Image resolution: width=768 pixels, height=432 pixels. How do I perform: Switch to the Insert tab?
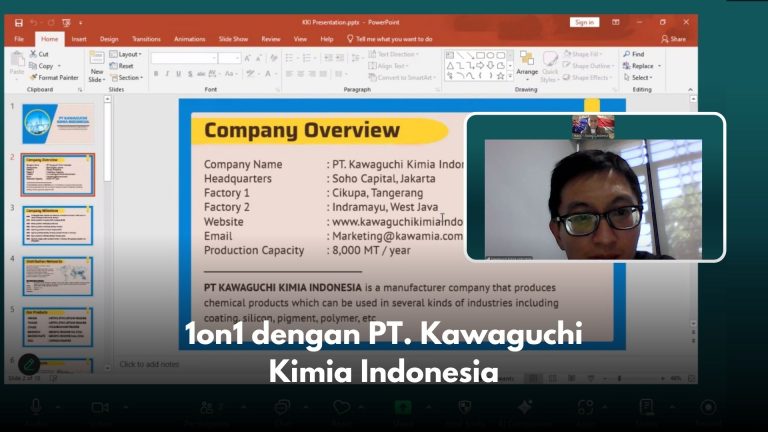pos(79,39)
